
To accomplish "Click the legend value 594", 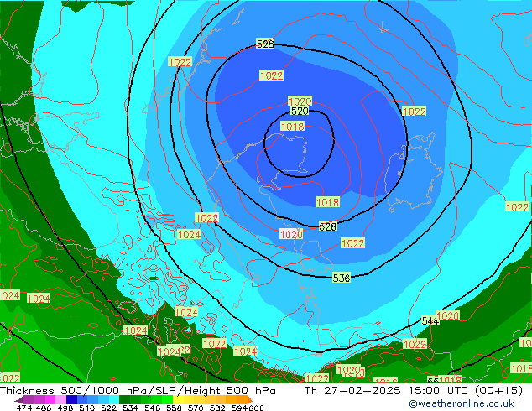I will 239,408.
